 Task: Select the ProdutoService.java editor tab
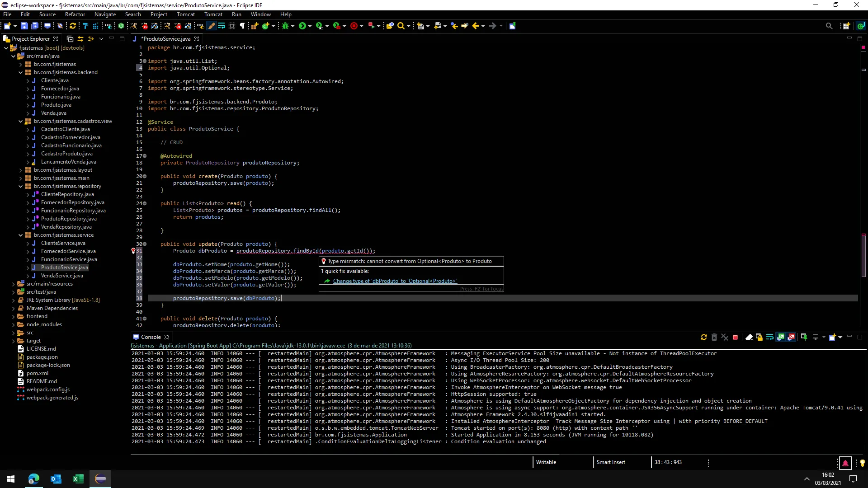[x=165, y=39]
